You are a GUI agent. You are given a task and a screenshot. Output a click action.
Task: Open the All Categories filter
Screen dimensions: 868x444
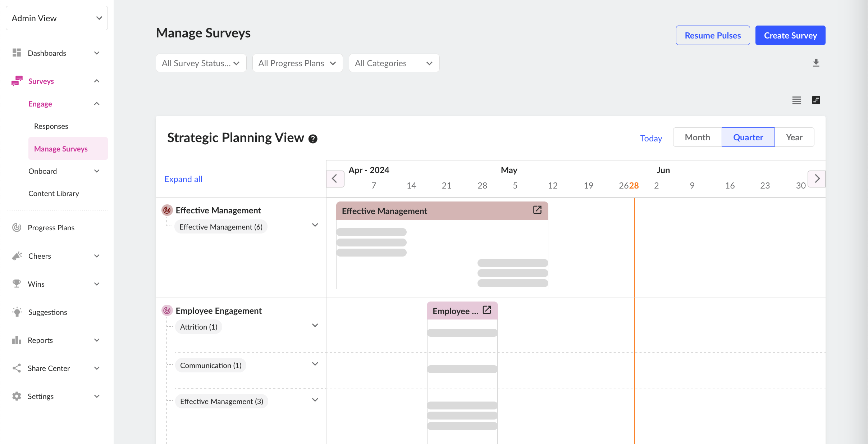pos(394,63)
